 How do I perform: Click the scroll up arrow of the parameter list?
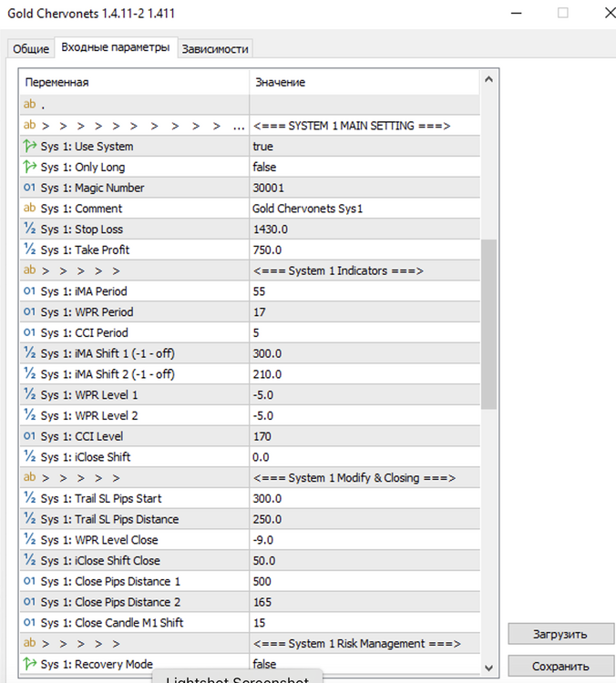click(488, 79)
